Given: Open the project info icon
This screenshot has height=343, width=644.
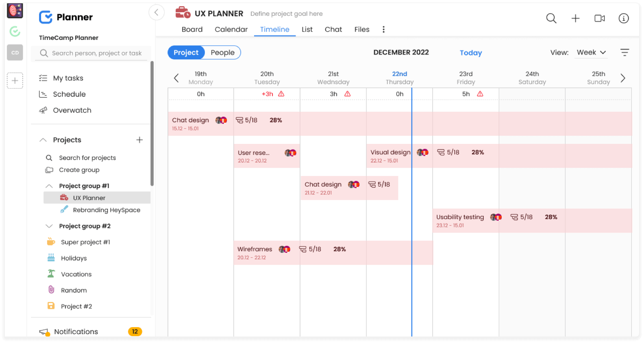Looking at the screenshot, I should coord(623,18).
